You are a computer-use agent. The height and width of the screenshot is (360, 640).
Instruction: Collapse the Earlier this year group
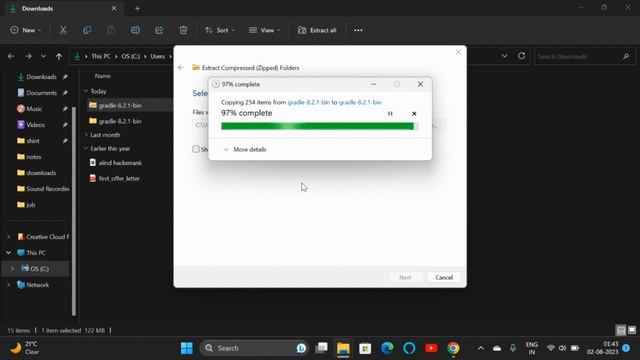86,149
